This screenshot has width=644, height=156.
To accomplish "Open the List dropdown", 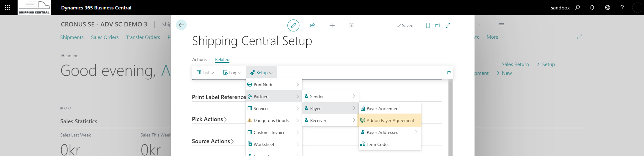I will coord(205,73).
